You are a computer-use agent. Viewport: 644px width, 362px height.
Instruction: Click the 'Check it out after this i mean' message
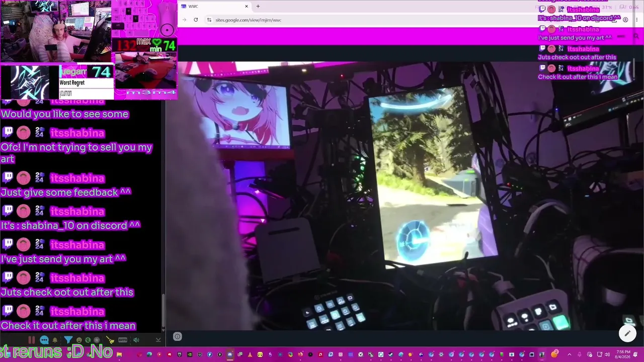pyautogui.click(x=68, y=326)
